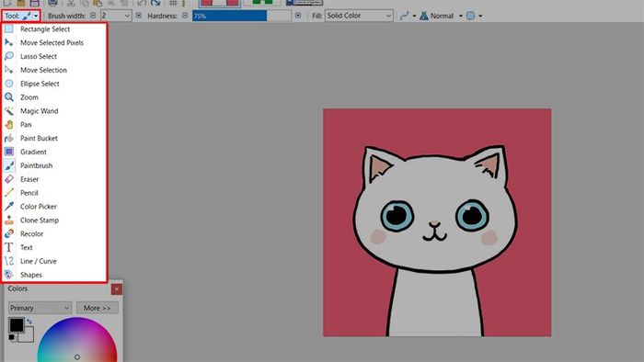Open the Primary color mode dropdown
This screenshot has width=644, height=362.
[40, 308]
